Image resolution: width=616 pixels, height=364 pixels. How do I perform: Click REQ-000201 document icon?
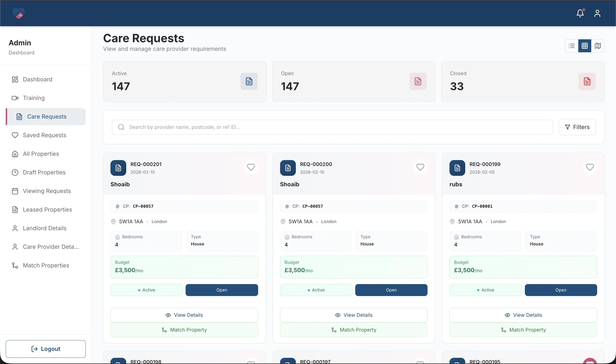tap(118, 168)
